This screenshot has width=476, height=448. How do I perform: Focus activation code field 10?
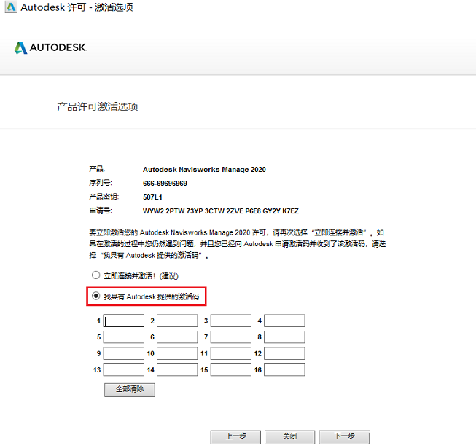[177, 353]
